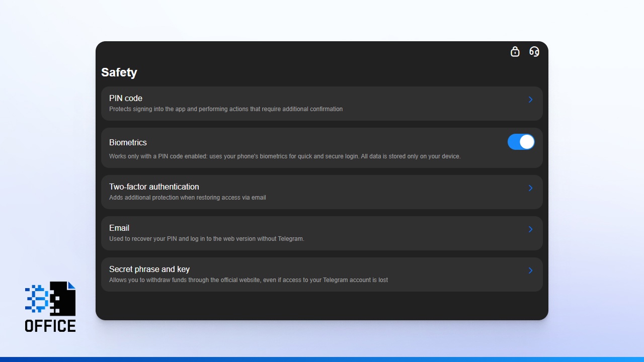Click the PIN code description about additional confirmation
The height and width of the screenshot is (362, 644).
226,109
